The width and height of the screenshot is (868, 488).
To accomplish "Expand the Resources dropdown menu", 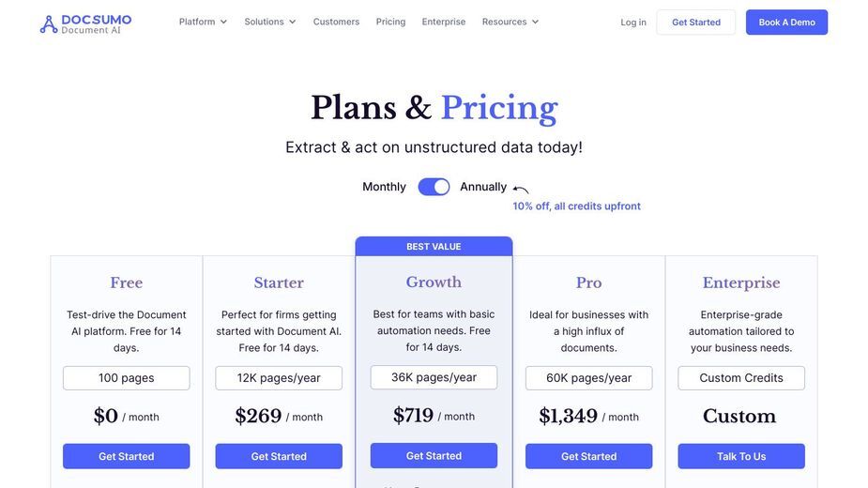I will point(510,22).
